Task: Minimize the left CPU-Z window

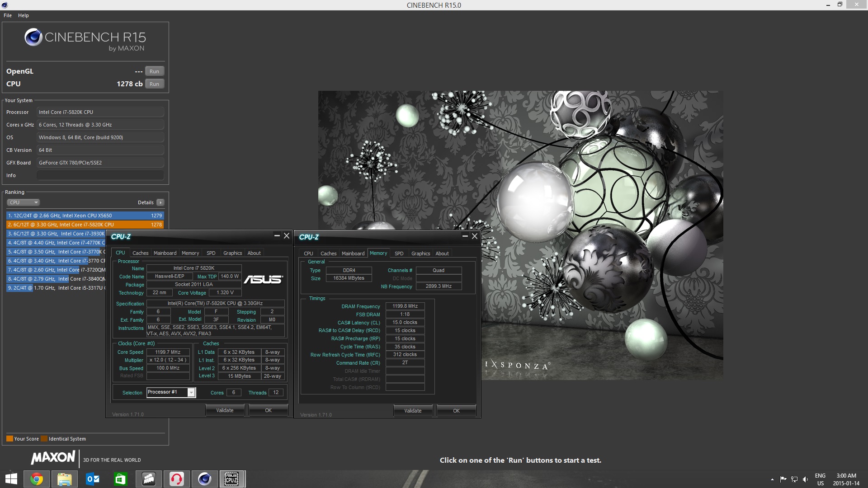Action: [277, 236]
